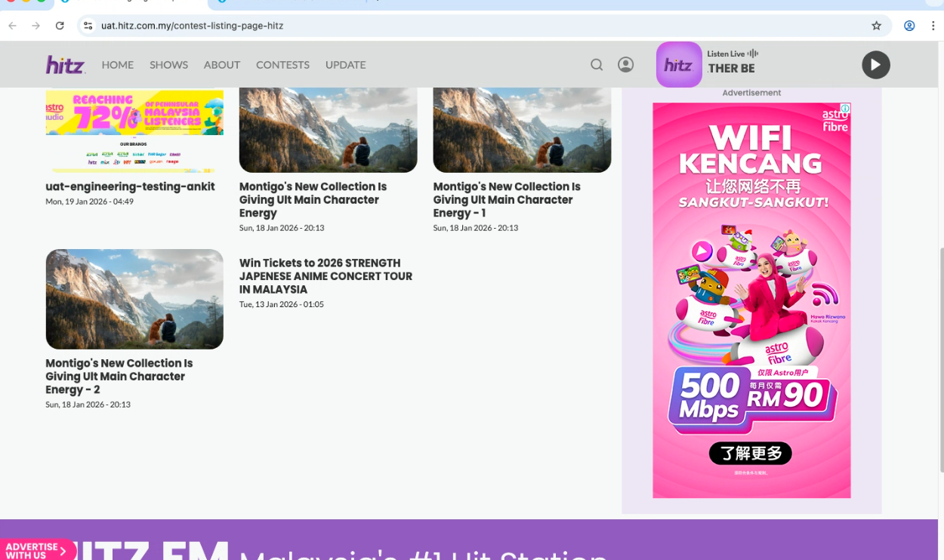This screenshot has height=560, width=944.
Task: Click thumbnail above Montigo's Main Character Energy - 1
Action: pos(522,130)
